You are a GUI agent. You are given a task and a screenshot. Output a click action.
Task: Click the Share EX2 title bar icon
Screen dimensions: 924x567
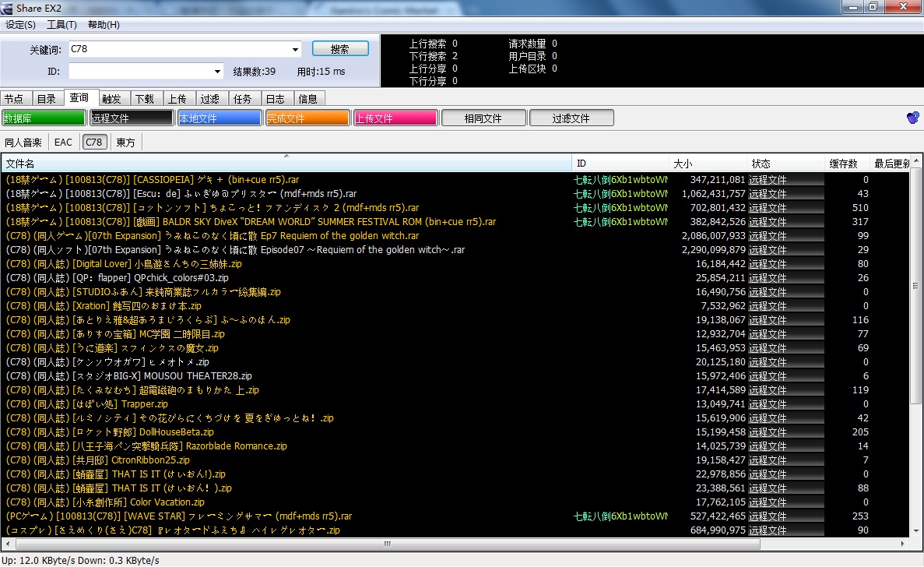pos(7,8)
